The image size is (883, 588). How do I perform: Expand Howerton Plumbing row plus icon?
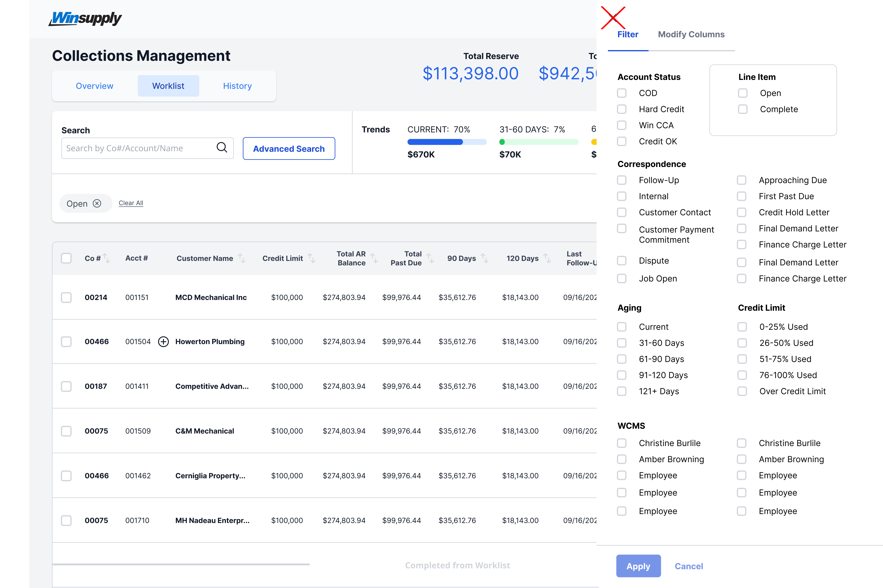(163, 342)
